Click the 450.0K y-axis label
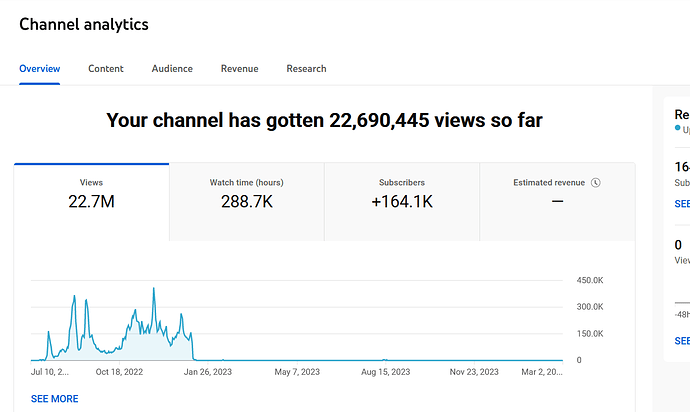This screenshot has width=690, height=412. pos(590,280)
